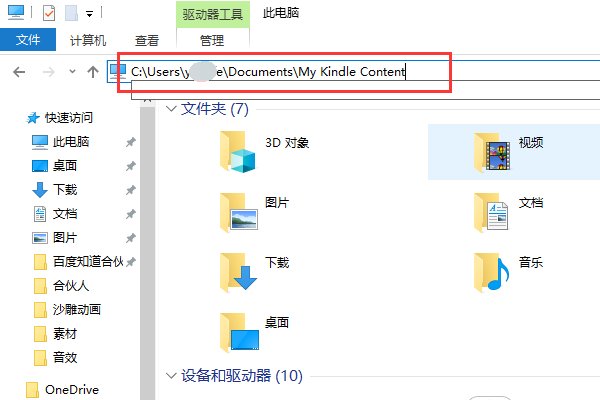Go up one level with Up arrow
This screenshot has height=400, width=600.
coord(93,72)
